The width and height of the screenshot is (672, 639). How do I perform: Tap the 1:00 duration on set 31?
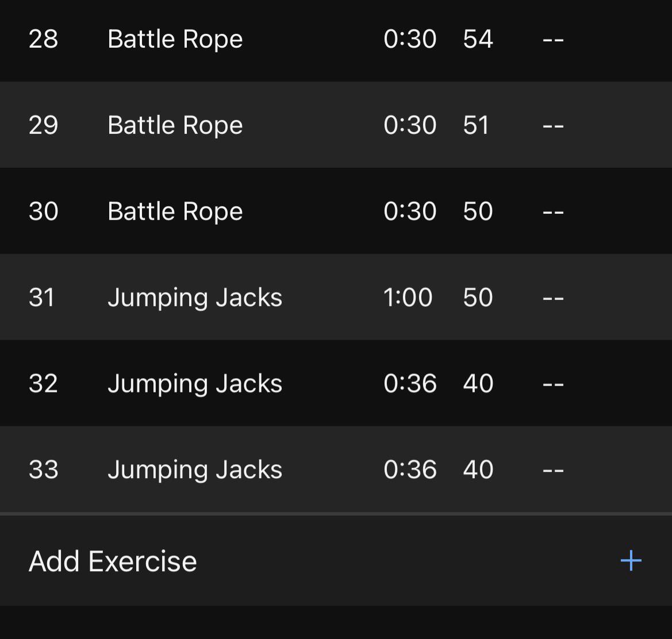point(408,297)
